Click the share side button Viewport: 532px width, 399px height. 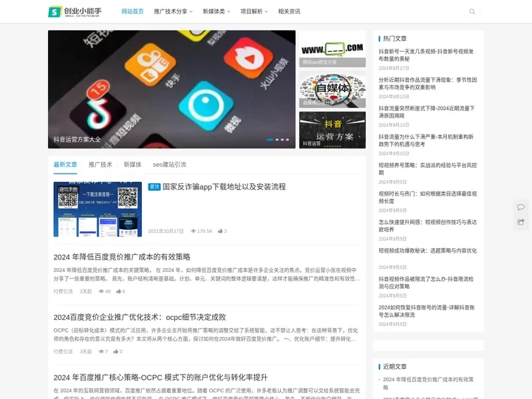pyautogui.click(x=521, y=222)
